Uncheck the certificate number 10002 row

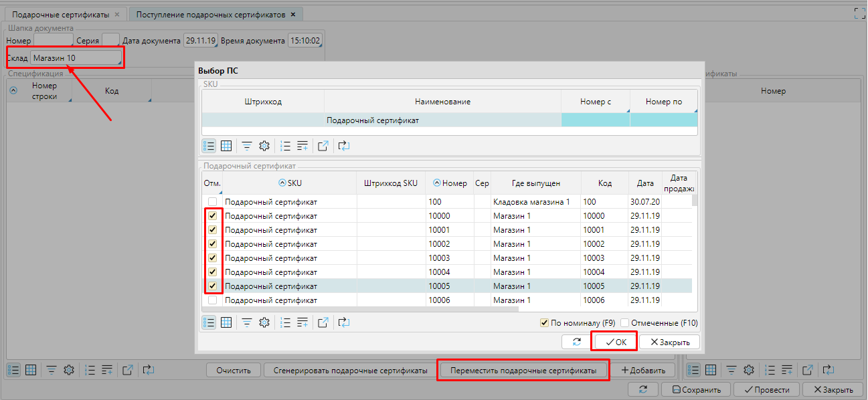213,244
